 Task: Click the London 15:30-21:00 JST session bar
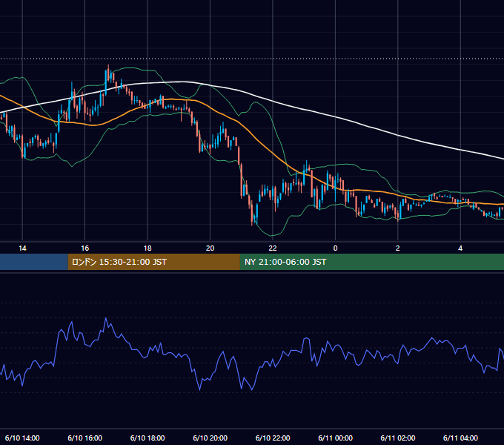(x=153, y=262)
